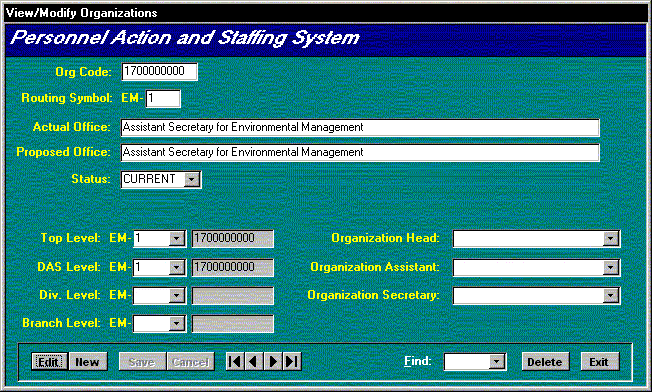Click the empty Branch Level code field
Screen dimensions: 652x392
coord(232,323)
